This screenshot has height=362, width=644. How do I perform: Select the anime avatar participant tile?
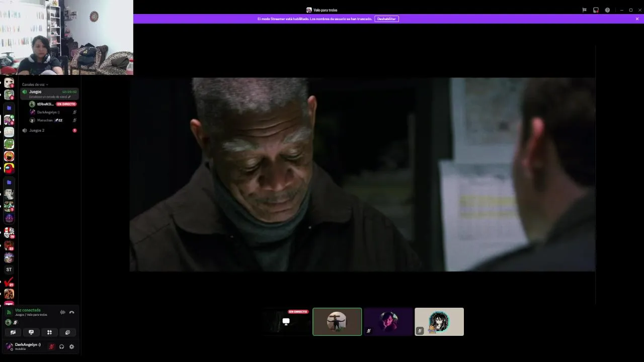[439, 322]
